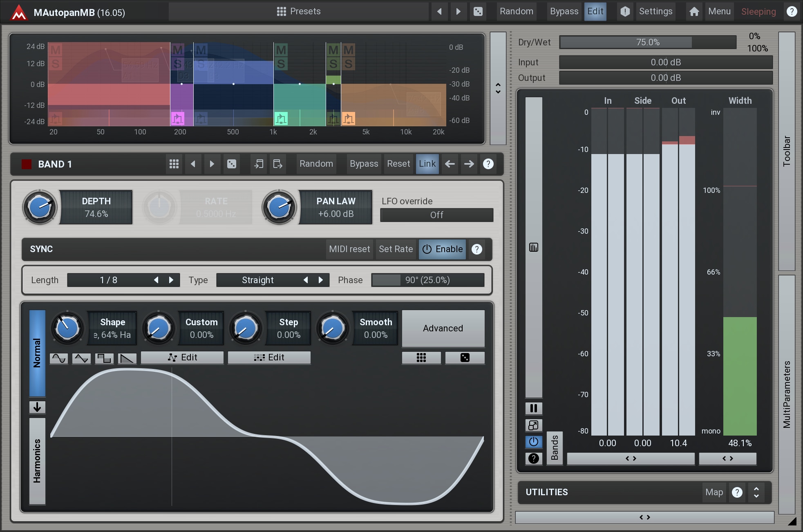Select square wave shape icon
This screenshot has width=803, height=532.
click(104, 358)
